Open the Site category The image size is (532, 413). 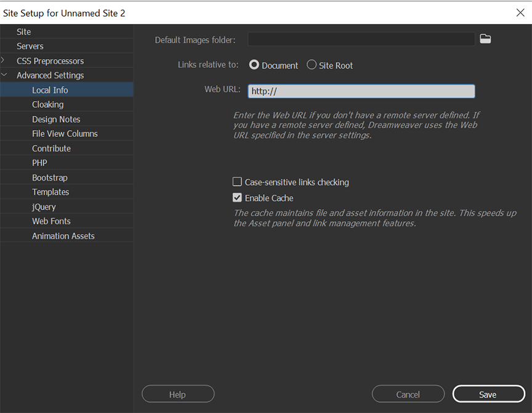coord(23,31)
